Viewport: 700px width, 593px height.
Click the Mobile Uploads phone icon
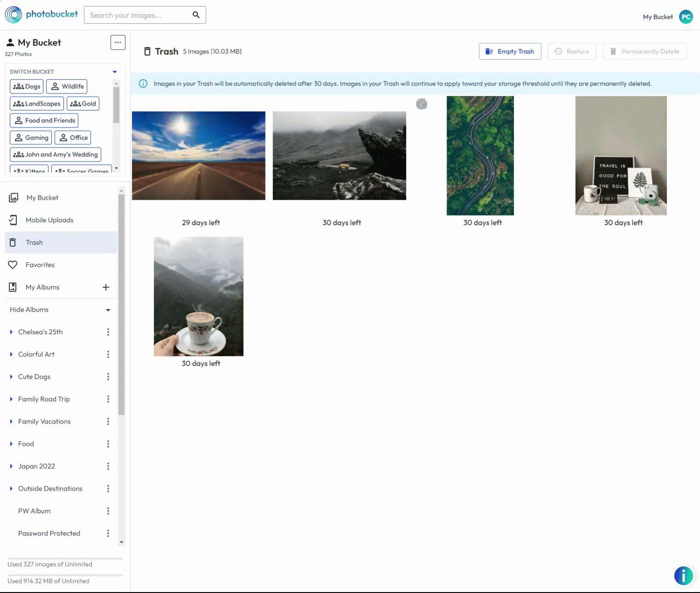(13, 220)
